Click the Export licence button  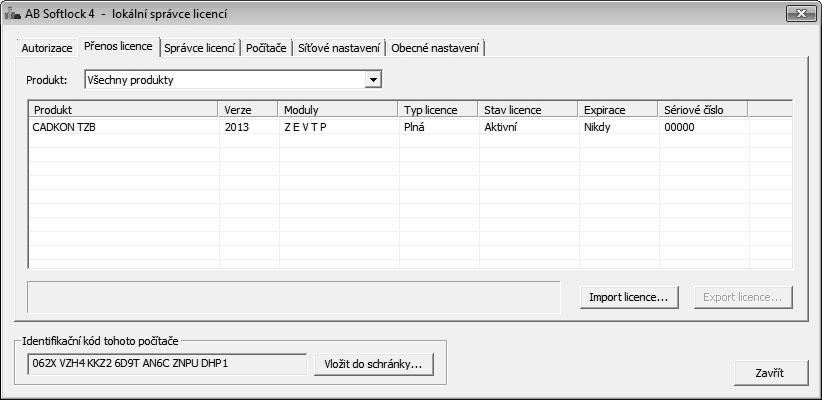pyautogui.click(x=743, y=297)
